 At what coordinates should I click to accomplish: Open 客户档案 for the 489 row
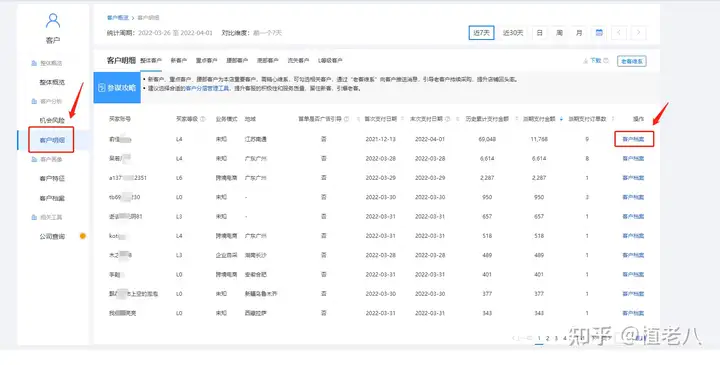click(x=633, y=255)
